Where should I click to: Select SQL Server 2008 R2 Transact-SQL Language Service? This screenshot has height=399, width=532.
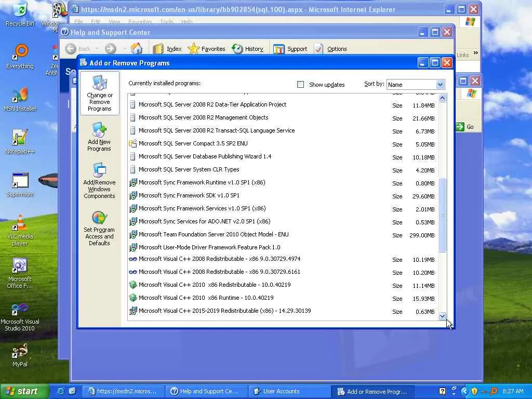[282, 130]
